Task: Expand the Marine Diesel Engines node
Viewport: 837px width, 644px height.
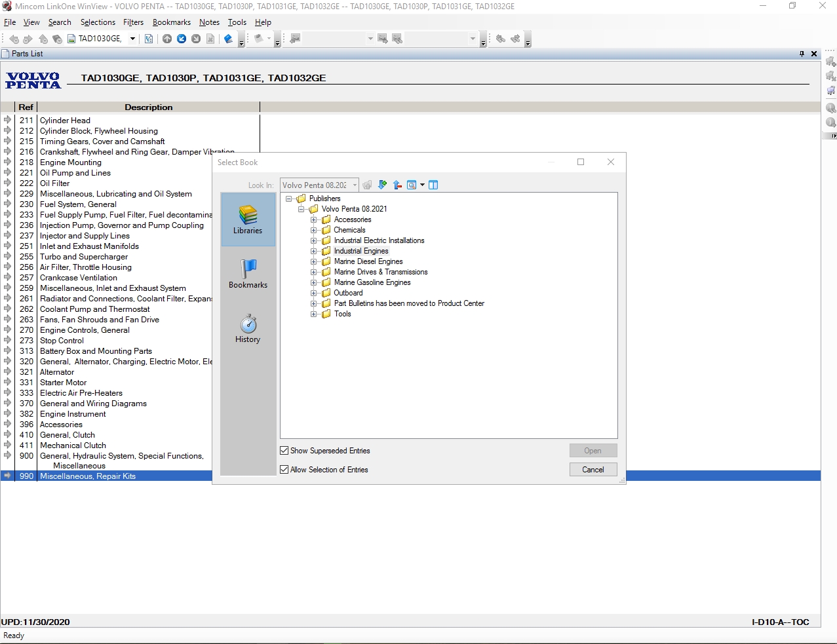Action: coord(314,261)
